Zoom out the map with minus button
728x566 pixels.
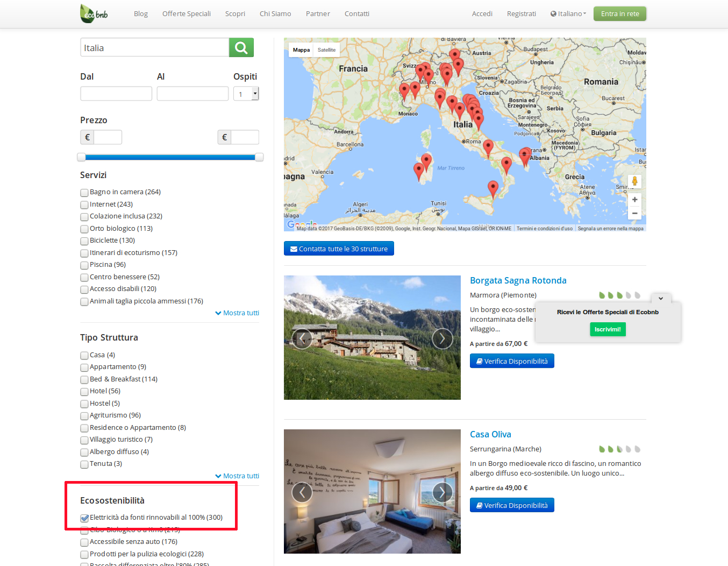click(634, 213)
